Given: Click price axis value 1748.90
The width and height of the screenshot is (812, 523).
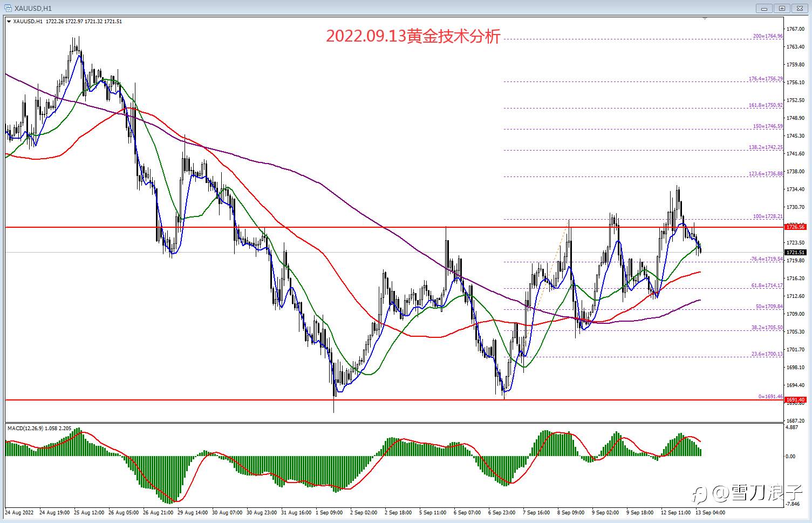Looking at the screenshot, I should click(x=796, y=118).
